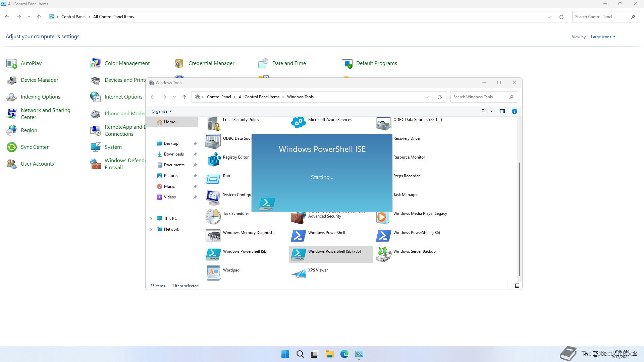This screenshot has height=362, width=644.
Task: Open Indexing Options icon
Action: tap(12, 97)
